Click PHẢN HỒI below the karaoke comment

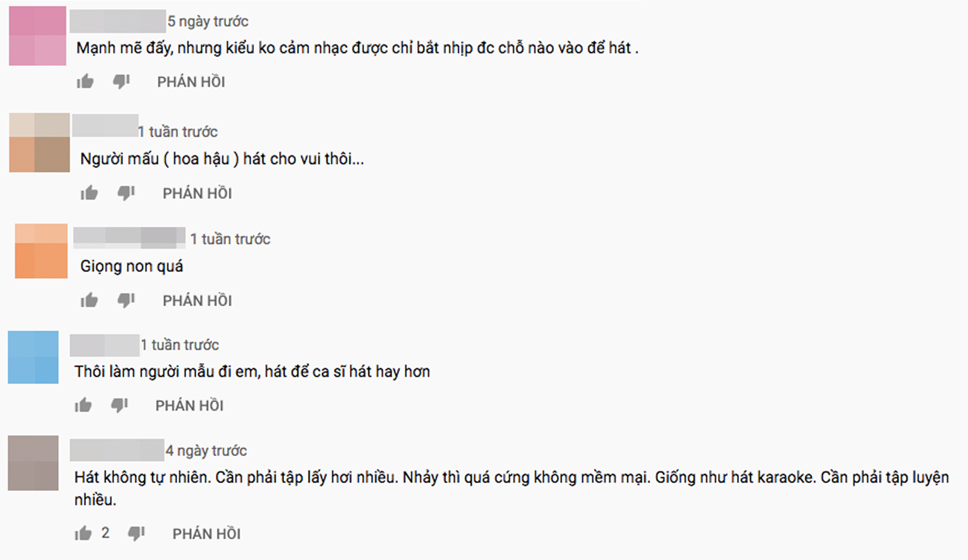(206, 534)
